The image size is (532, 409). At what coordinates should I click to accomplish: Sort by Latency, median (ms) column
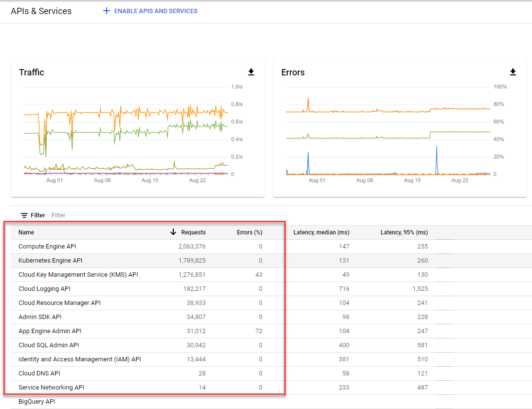click(321, 232)
